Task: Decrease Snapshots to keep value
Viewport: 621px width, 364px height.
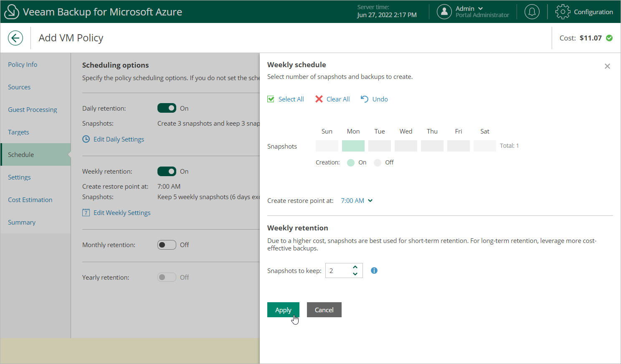Action: click(x=355, y=274)
